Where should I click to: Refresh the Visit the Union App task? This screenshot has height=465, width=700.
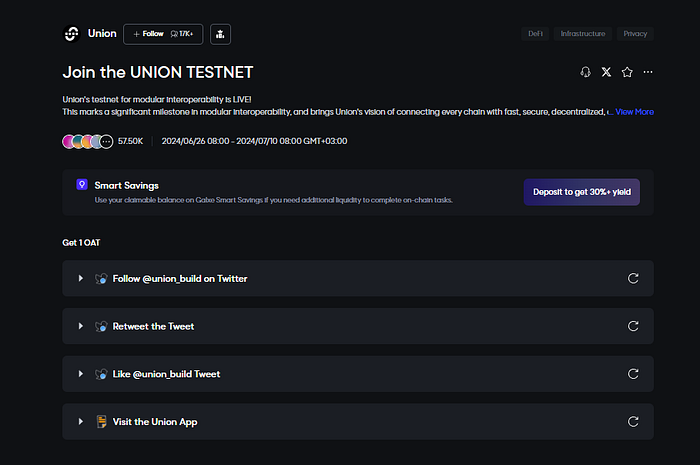[x=633, y=422]
